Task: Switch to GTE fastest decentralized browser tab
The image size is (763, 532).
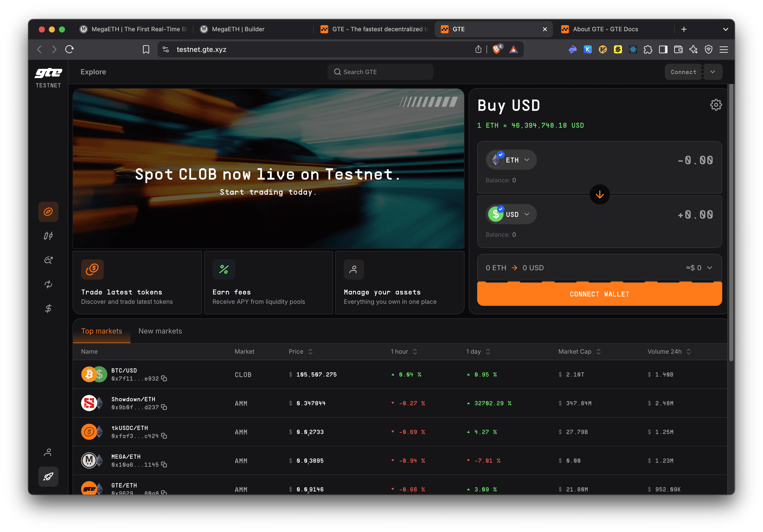Action: click(374, 29)
